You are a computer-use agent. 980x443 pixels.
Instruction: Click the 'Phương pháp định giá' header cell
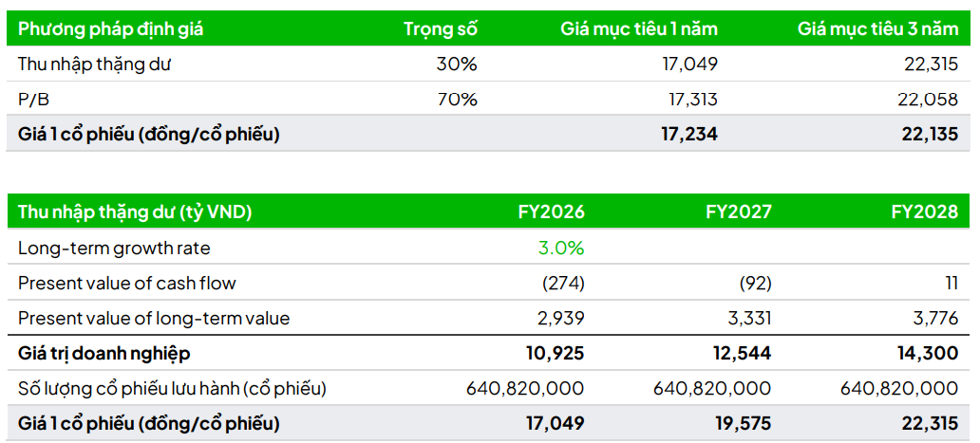click(x=111, y=28)
